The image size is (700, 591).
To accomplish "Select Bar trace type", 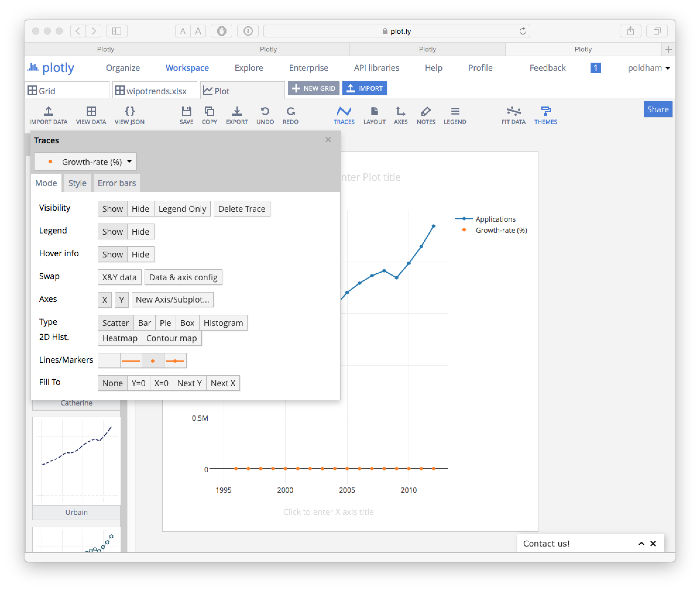I will pyautogui.click(x=145, y=323).
